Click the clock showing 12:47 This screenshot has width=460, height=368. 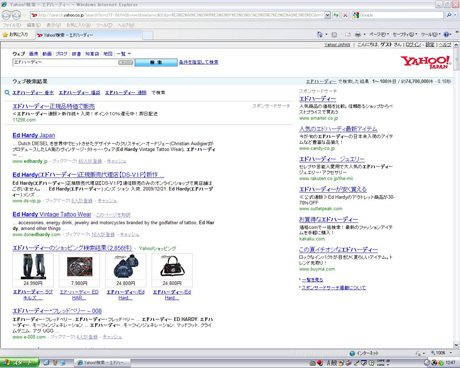click(450, 363)
